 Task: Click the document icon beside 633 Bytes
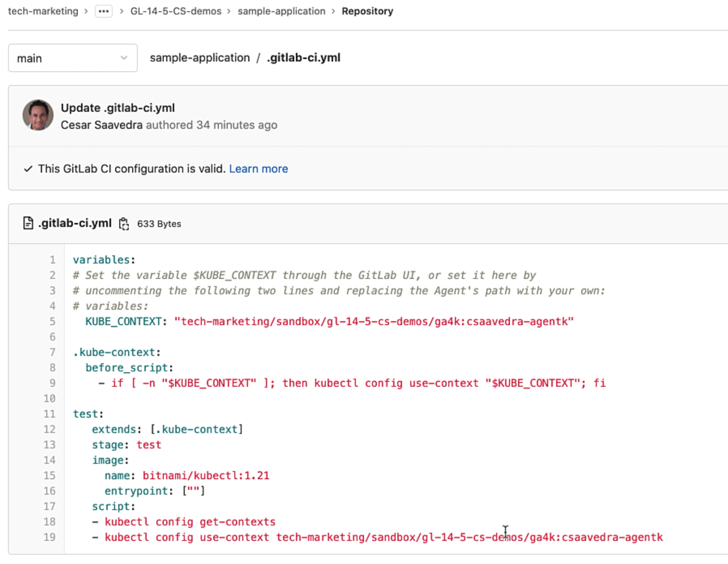coord(27,223)
